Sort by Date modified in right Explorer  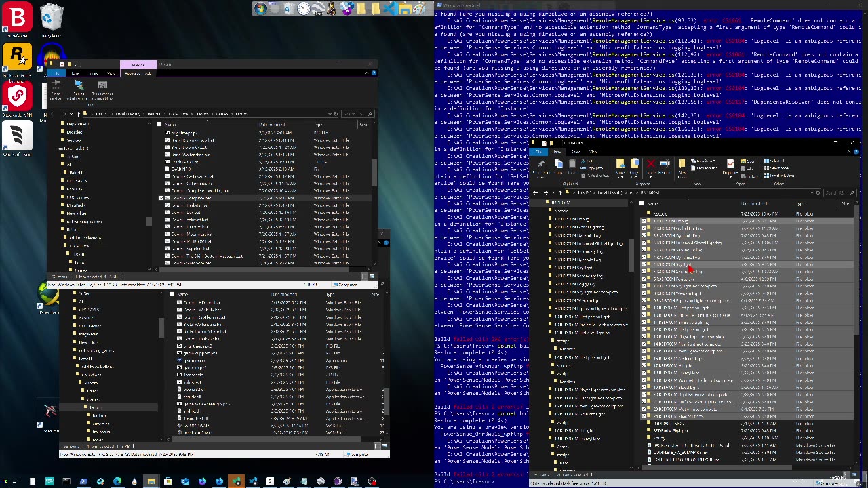[755, 203]
